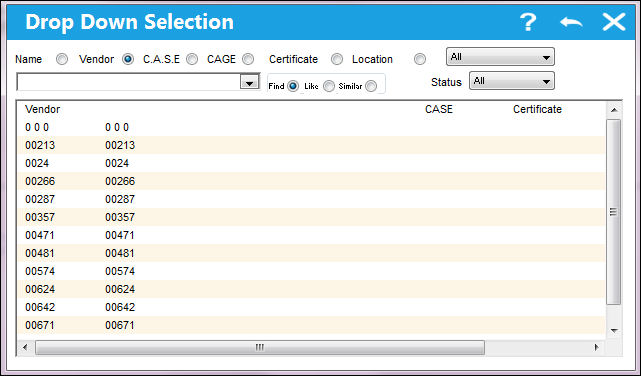Screen dimensions: 641x376
Task: Choose the Similar search mode
Action: (371, 86)
